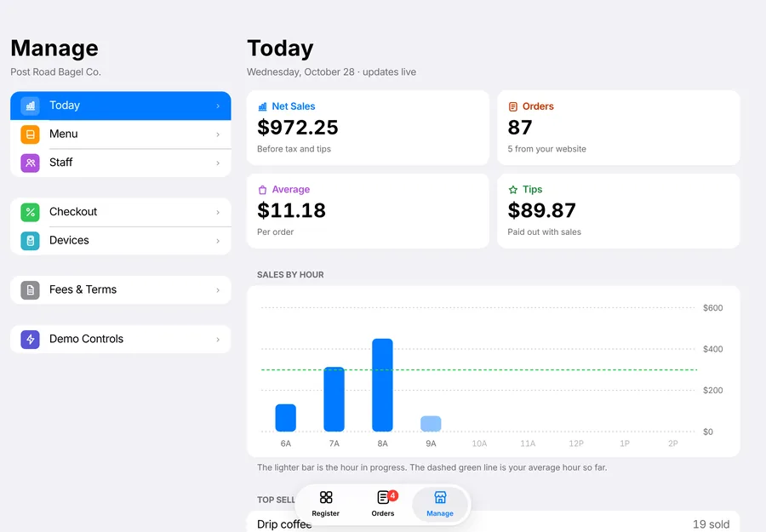Image resolution: width=766 pixels, height=532 pixels.
Task: Switch to the Manage tab label
Action: [x=440, y=513]
